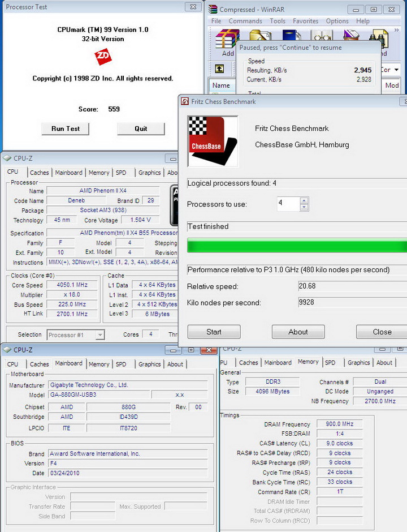Click About in Fritz Chess Benchmark
The width and height of the screenshot is (407, 532).
pyautogui.click(x=298, y=332)
